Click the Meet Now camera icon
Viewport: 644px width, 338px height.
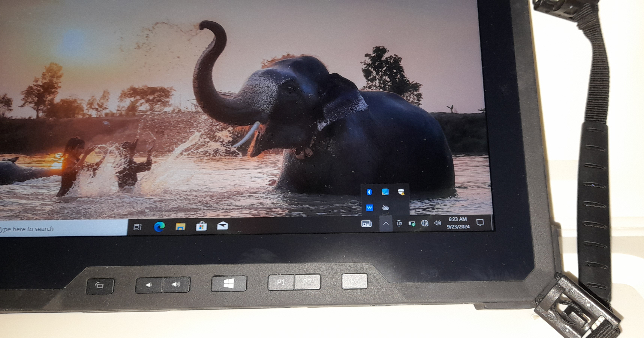(x=399, y=223)
